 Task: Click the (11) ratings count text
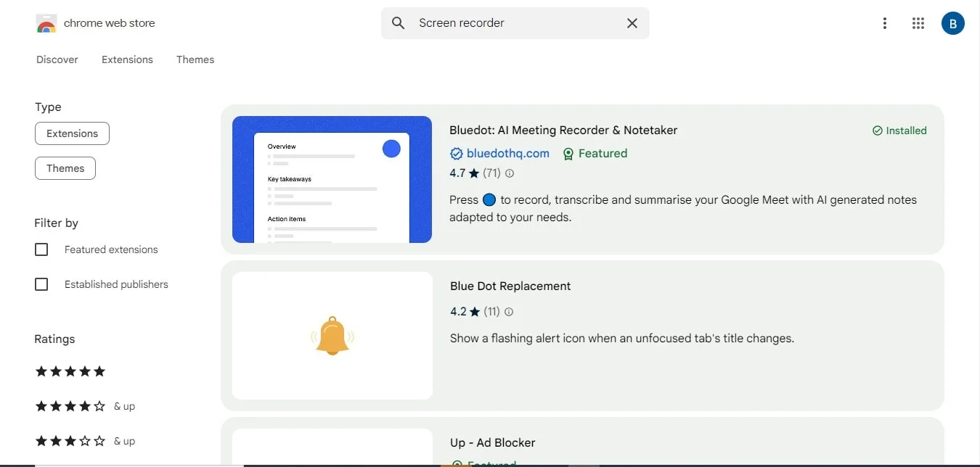(x=492, y=312)
